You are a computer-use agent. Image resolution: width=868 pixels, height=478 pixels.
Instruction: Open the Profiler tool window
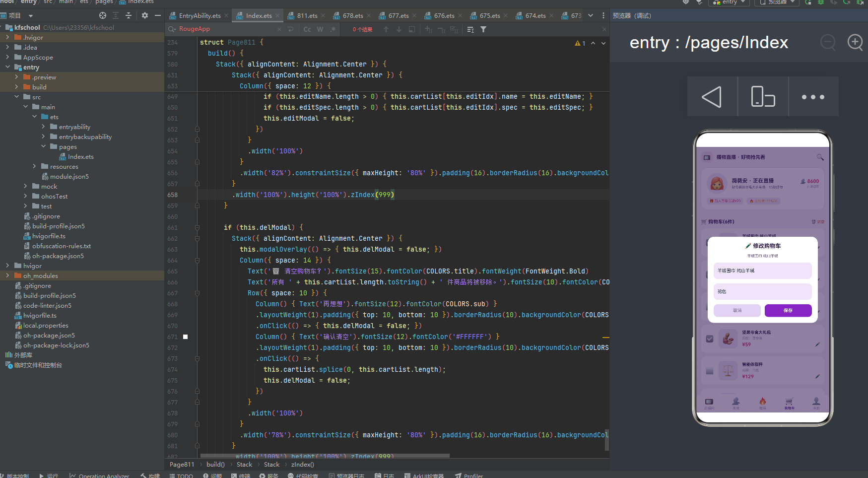469,475
